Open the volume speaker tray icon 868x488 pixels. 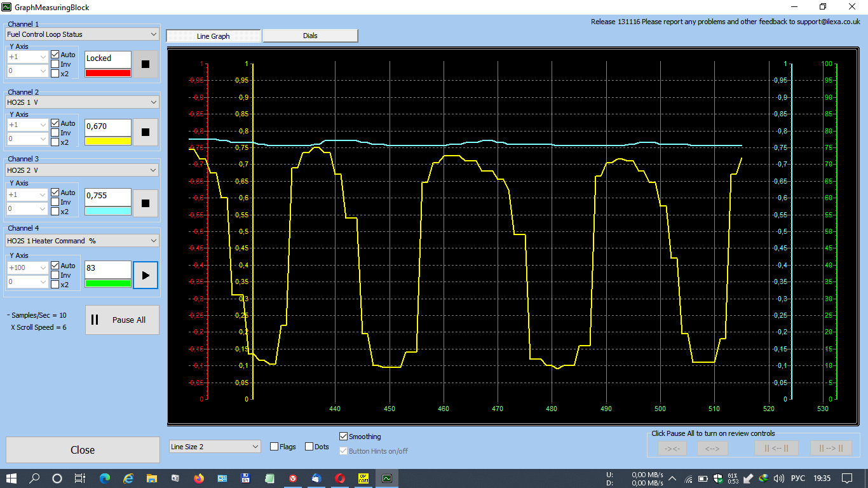pos(779,478)
